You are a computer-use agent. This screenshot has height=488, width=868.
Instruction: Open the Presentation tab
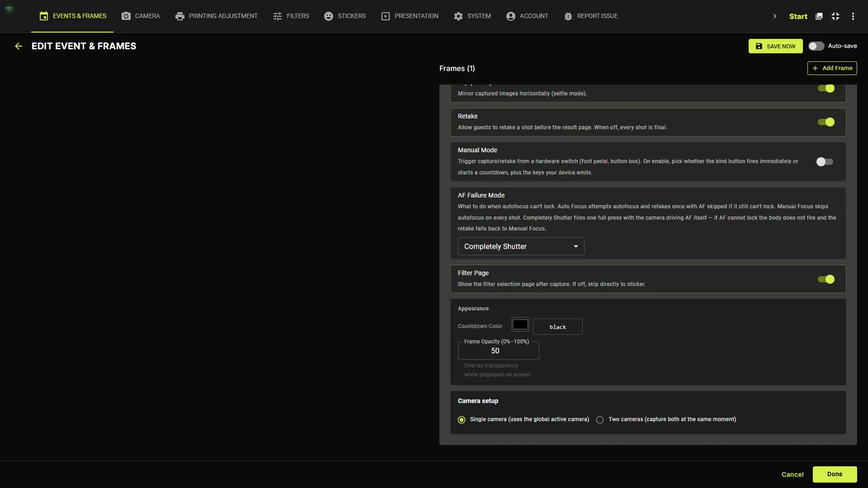pyautogui.click(x=410, y=16)
